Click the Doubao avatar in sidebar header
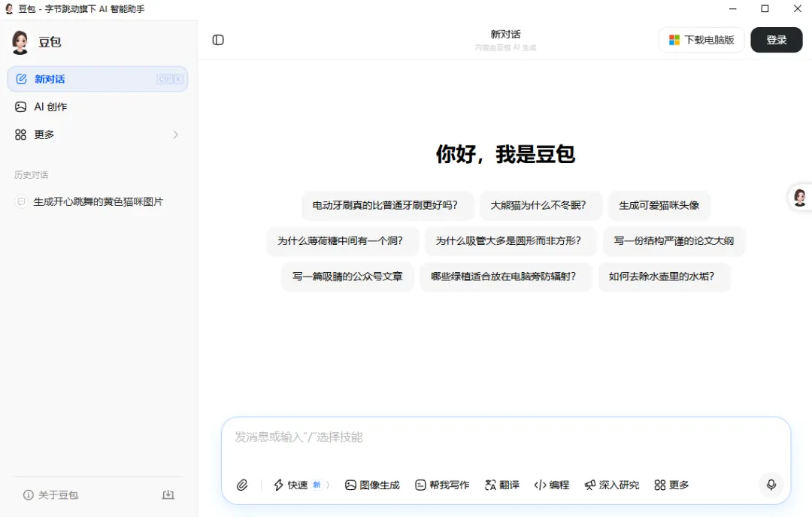 20,42
